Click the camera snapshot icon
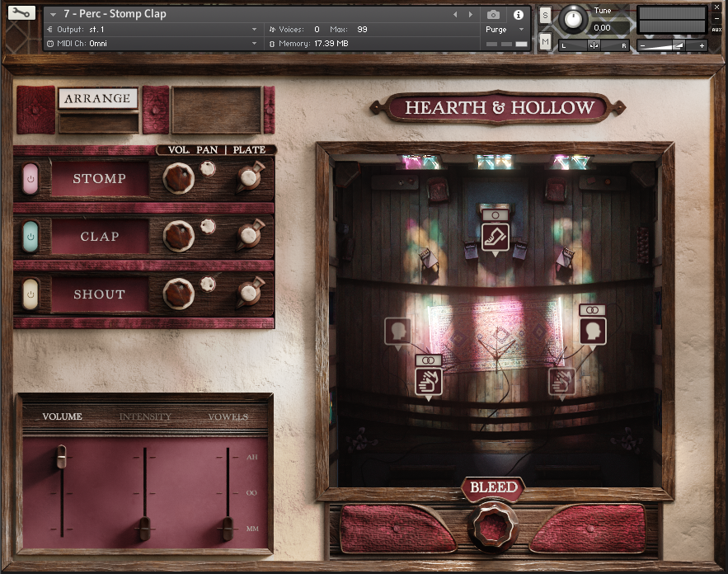The image size is (728, 574). [x=493, y=15]
